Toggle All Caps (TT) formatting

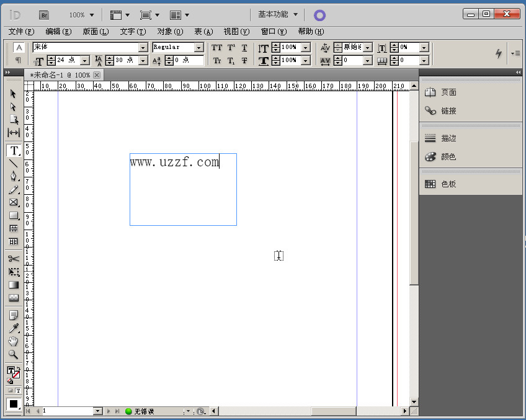pos(216,48)
